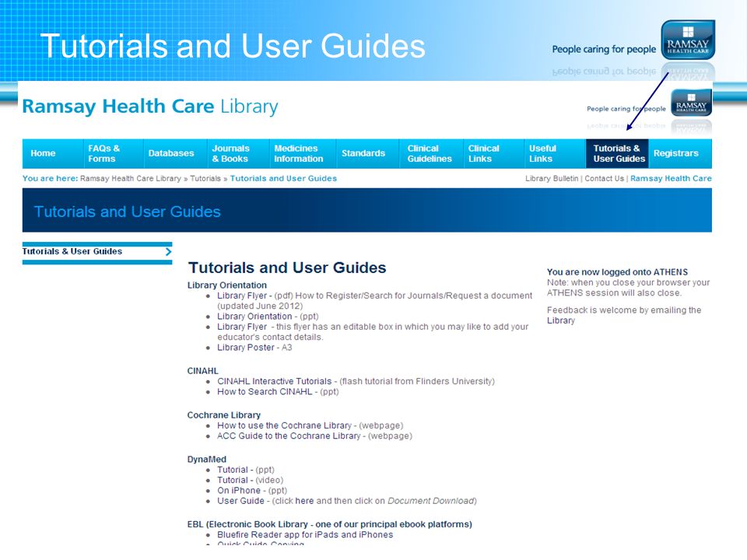The image size is (747, 560).
Task: Click the Cochrane Library section heading
Action: [x=224, y=415]
